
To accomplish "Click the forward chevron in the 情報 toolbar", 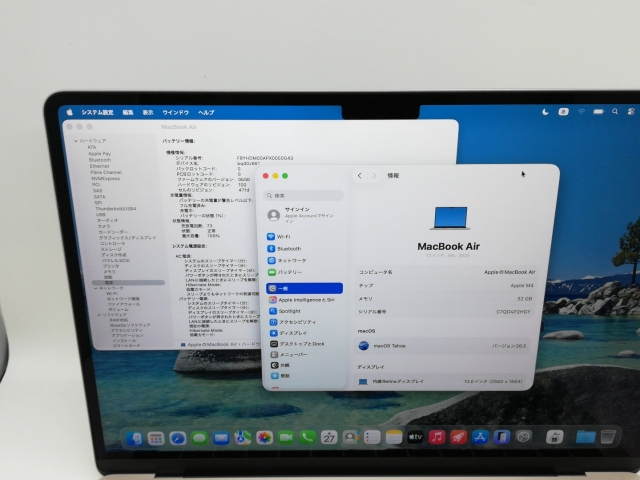I will click(374, 176).
